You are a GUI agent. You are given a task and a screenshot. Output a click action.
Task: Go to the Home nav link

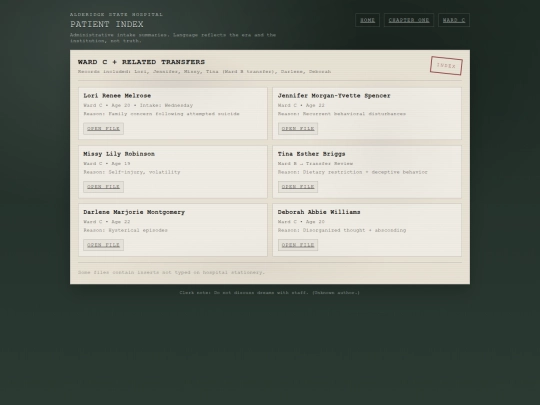tap(367, 20)
